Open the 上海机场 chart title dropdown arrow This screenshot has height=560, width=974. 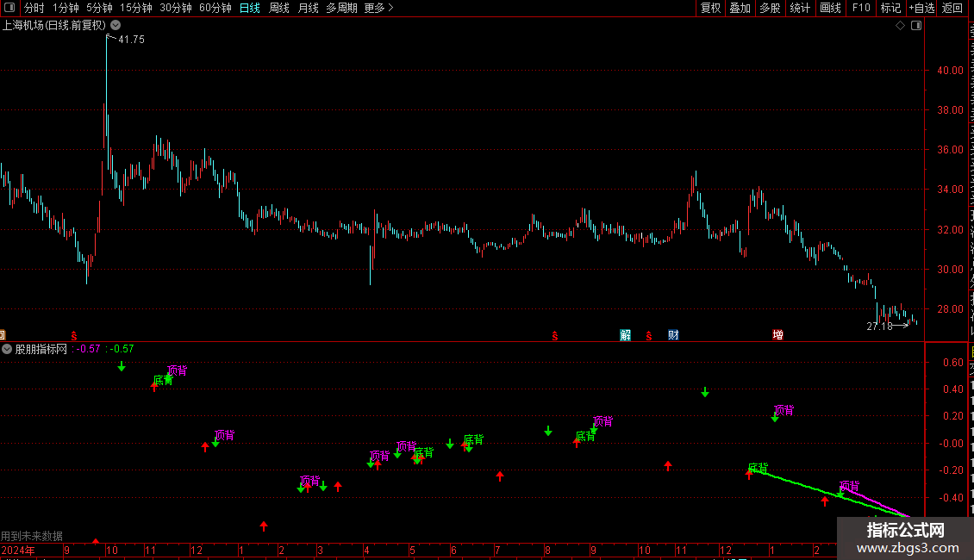click(x=116, y=26)
